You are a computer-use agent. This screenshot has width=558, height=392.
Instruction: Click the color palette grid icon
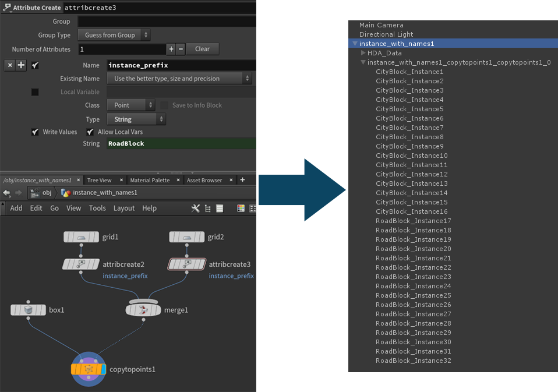tap(241, 209)
